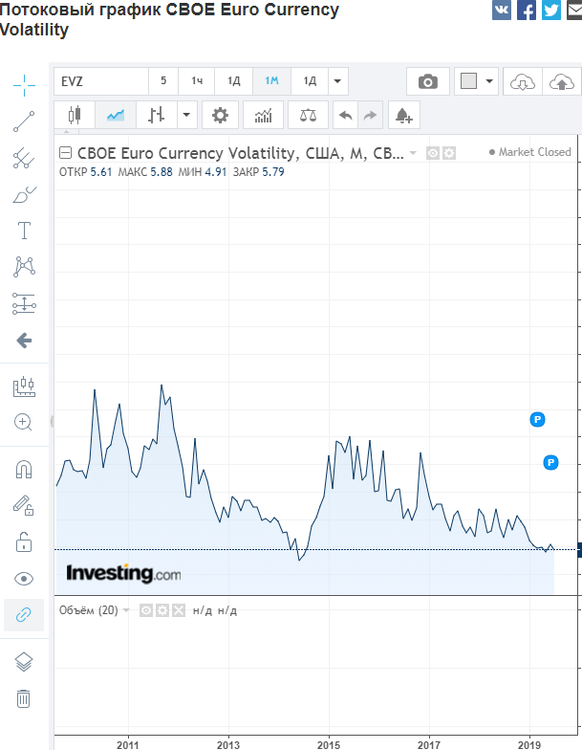Undo last chart action
Screen dimensions: 582x750
click(345, 115)
